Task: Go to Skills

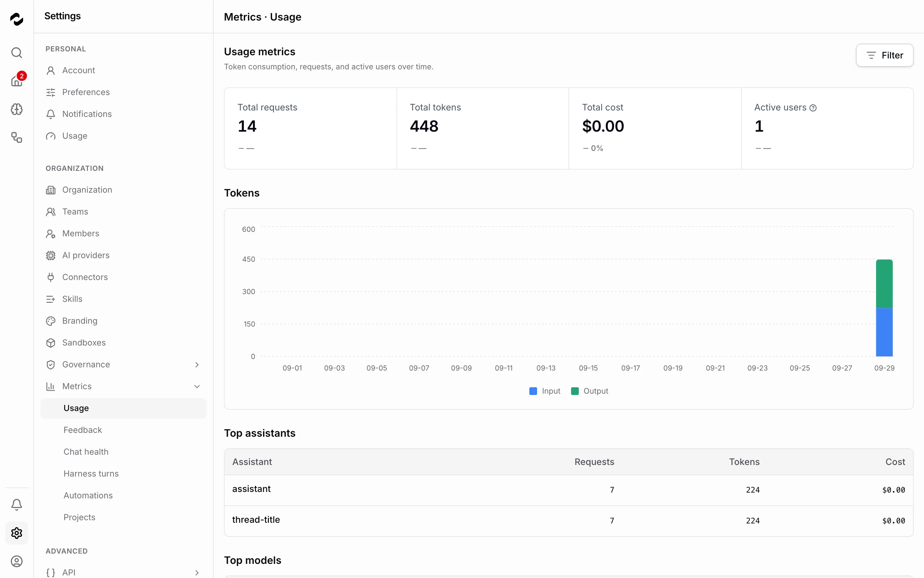Action: (x=123, y=299)
